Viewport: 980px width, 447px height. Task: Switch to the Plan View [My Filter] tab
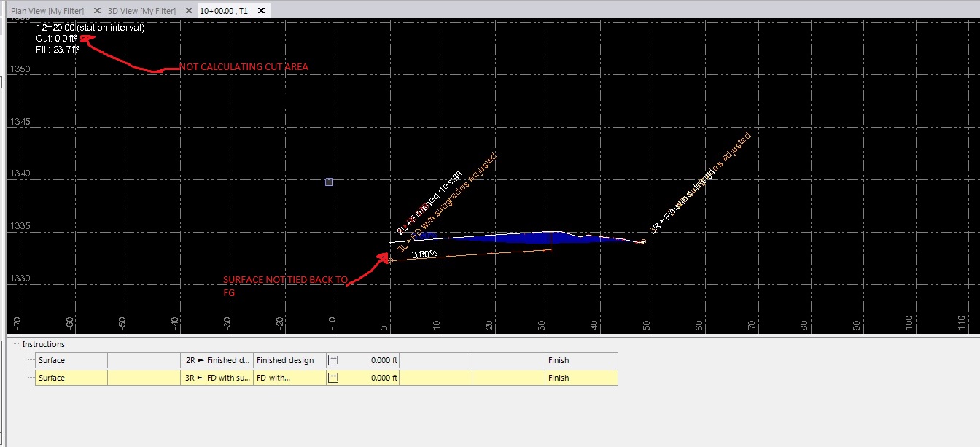pyautogui.click(x=47, y=11)
